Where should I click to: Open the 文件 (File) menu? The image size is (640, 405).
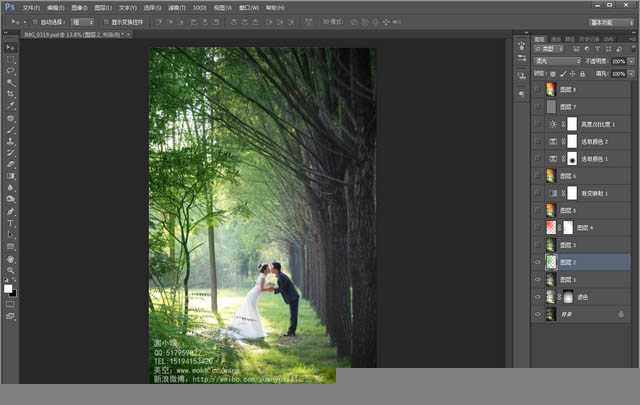click(x=31, y=8)
